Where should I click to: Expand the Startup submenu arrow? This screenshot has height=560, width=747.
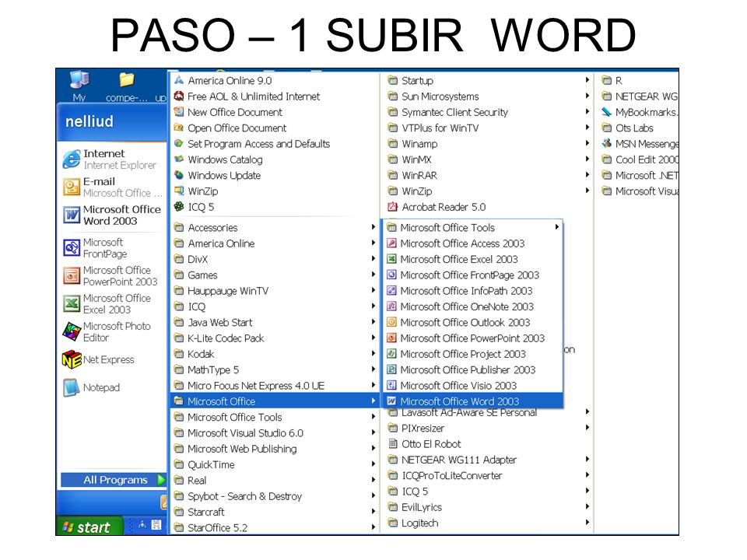(x=587, y=80)
